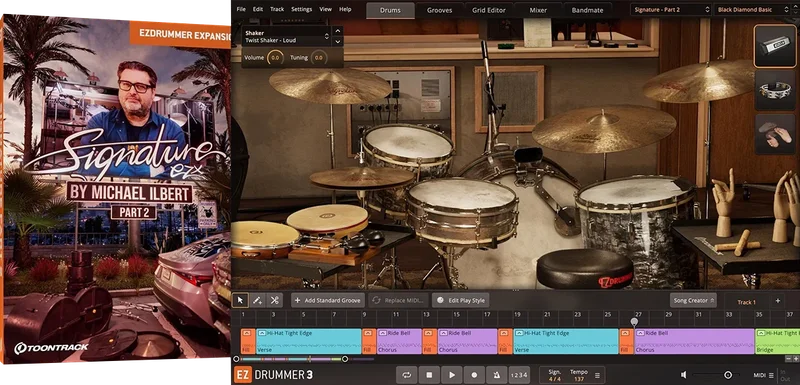This screenshot has height=385, width=800.
Task: Select the Bridge Hi-Hat Tight Edge block
Action: pyautogui.click(x=778, y=341)
